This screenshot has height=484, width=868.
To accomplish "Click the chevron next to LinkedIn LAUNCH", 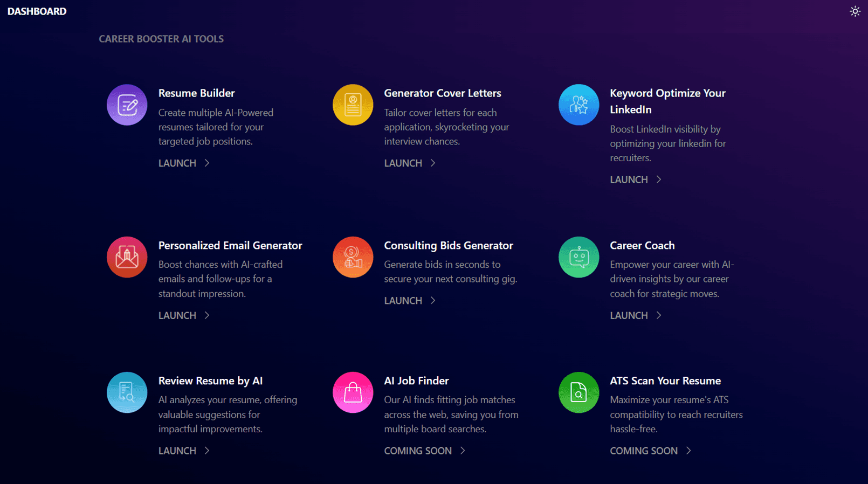I will 659,179.
